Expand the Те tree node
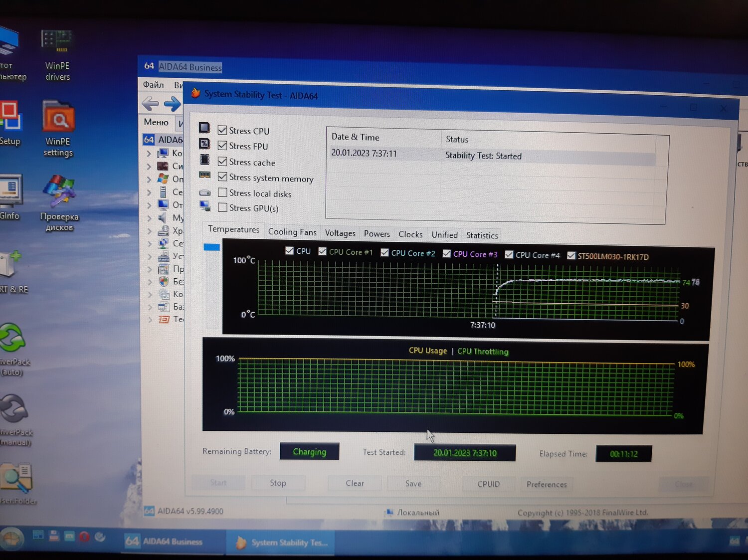This screenshot has height=560, width=748. (x=150, y=320)
